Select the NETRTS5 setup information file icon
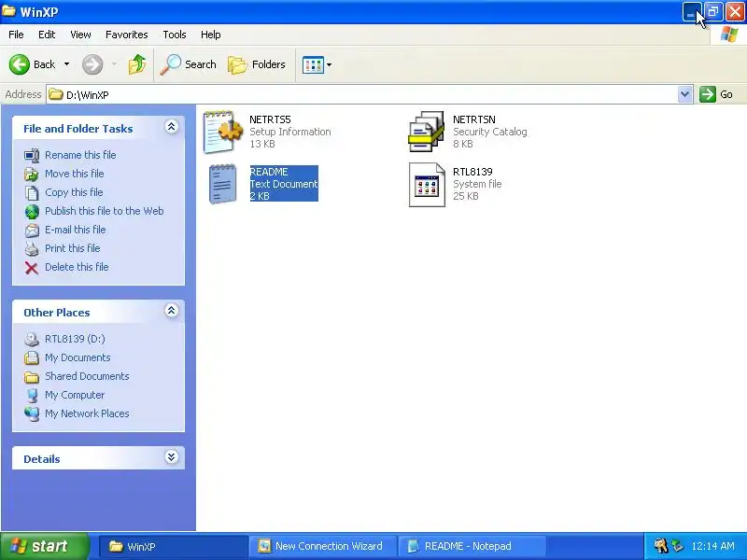The image size is (747, 560). (220, 132)
